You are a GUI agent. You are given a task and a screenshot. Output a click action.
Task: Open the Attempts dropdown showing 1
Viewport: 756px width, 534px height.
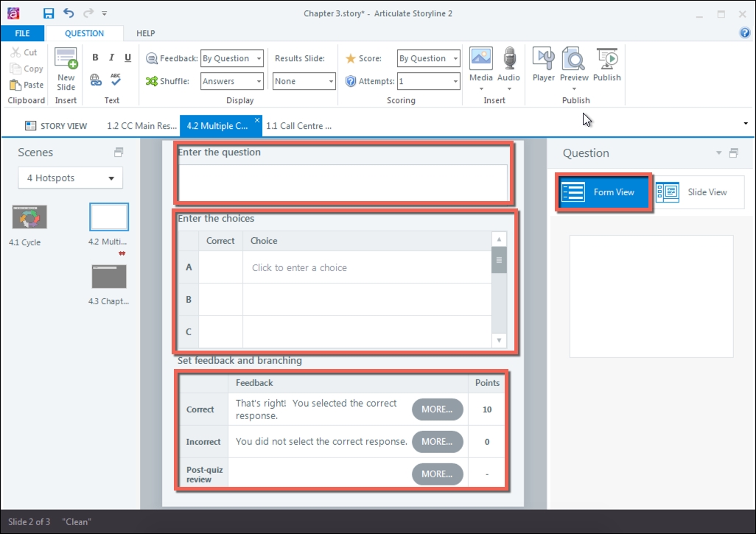429,81
